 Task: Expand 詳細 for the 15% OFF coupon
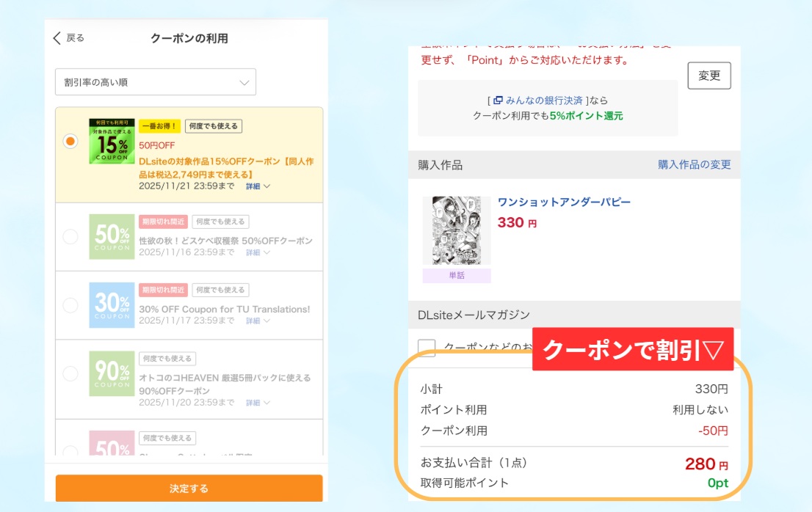[x=258, y=186]
